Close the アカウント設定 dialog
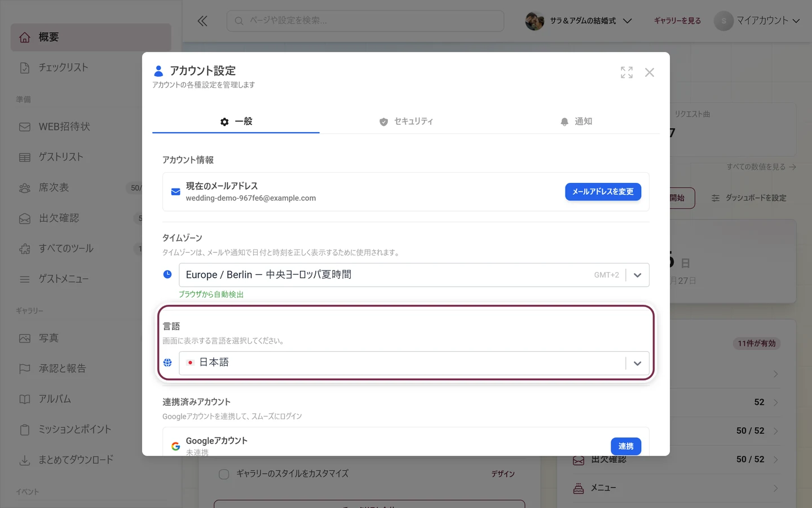Image resolution: width=812 pixels, height=508 pixels. pos(650,72)
